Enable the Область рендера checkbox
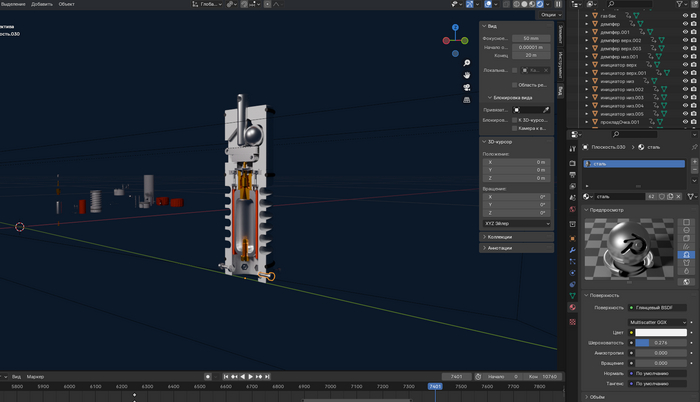Viewport: 700px width, 402px height. click(516, 84)
